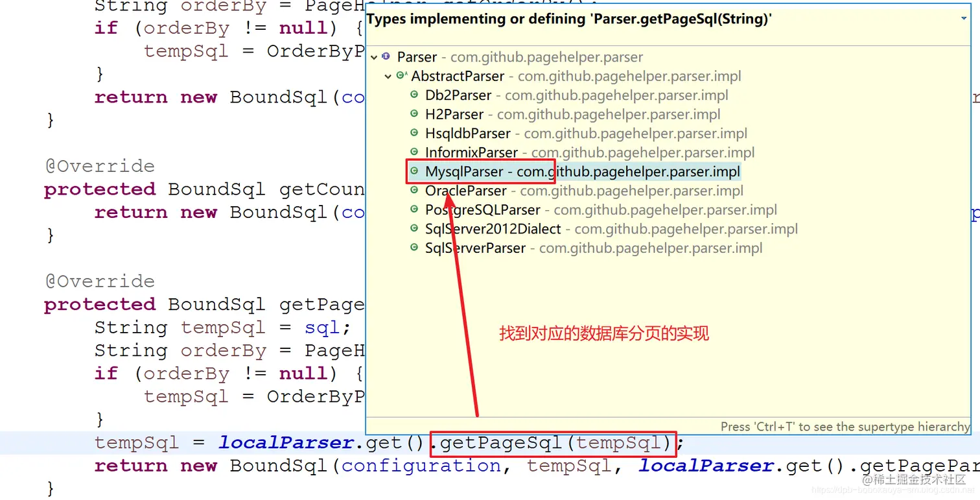Image resolution: width=980 pixels, height=500 pixels.
Task: Open the popup view menu dropdown arrow
Action: 964,19
